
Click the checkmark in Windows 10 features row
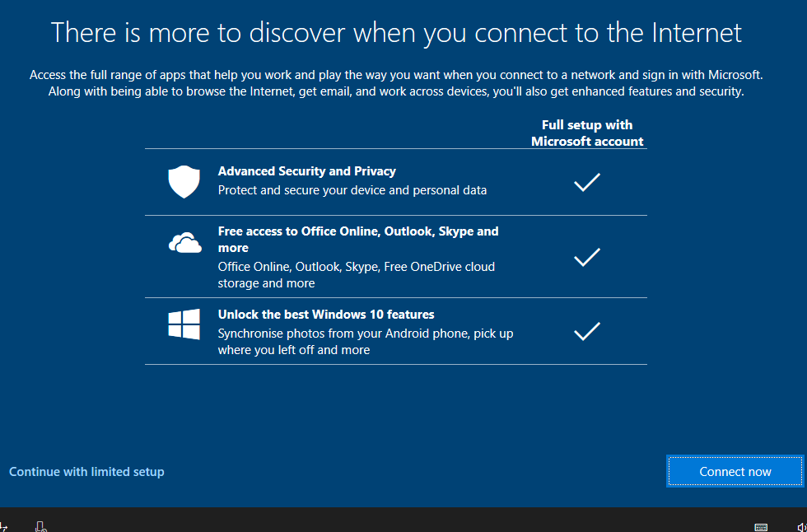(586, 331)
